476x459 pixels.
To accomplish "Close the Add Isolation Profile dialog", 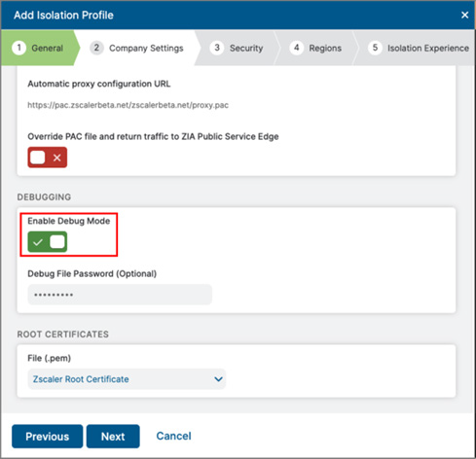I will pyautogui.click(x=464, y=15).
